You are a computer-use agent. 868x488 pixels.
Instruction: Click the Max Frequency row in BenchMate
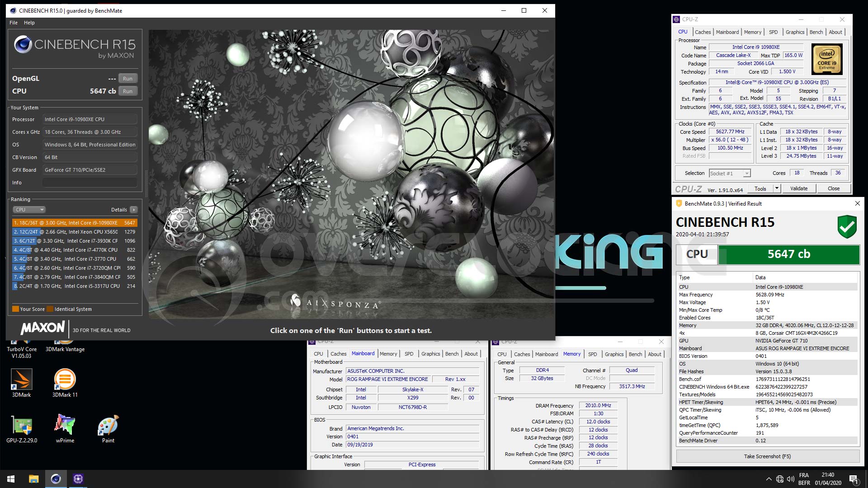(767, 295)
